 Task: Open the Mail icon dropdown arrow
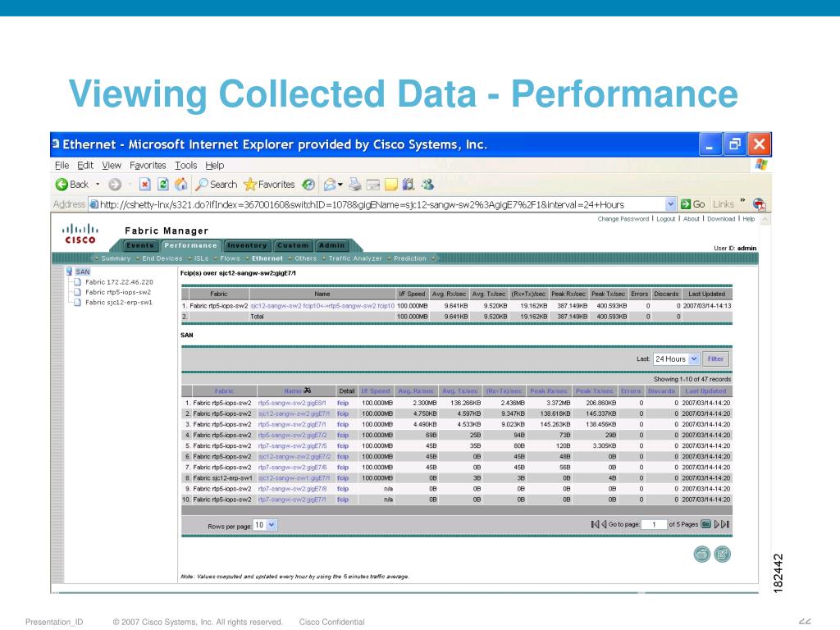(340, 185)
